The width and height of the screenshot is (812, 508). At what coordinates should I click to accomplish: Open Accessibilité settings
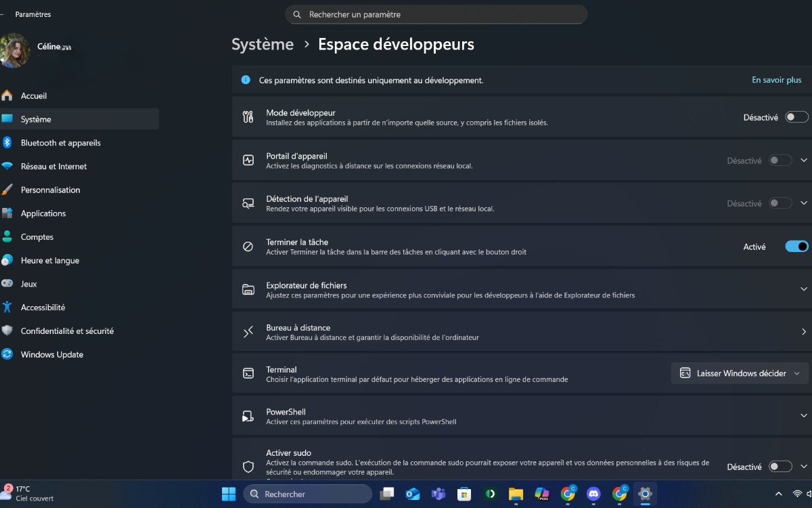42,307
